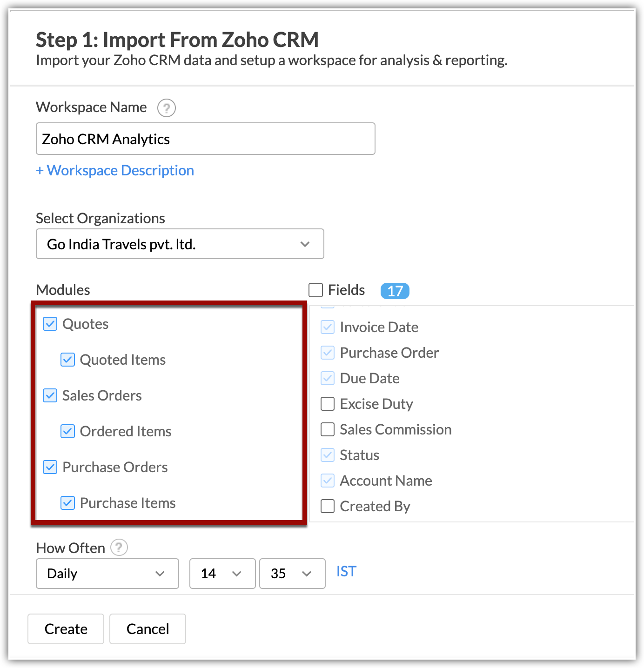644x668 pixels.
Task: Check the Sales Commission field
Action: 328,429
